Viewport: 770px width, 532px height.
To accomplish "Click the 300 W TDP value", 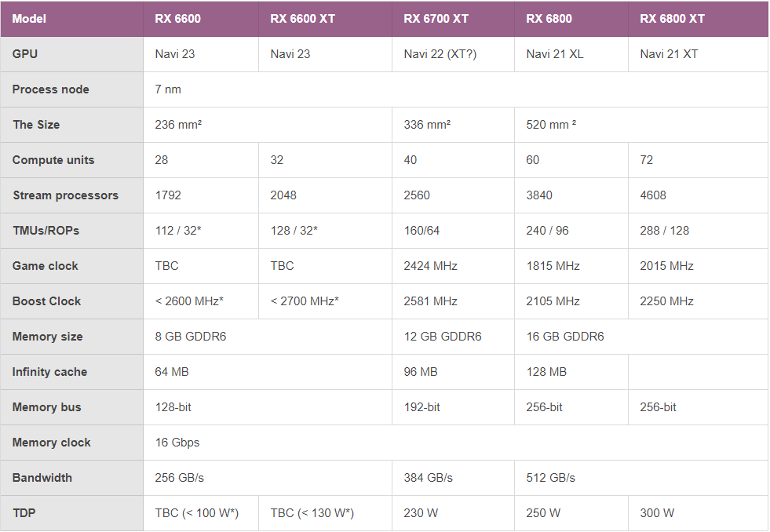I will (x=657, y=513).
